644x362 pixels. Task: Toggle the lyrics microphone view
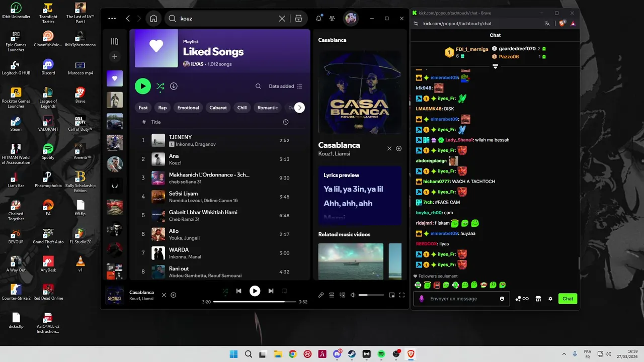pyautogui.click(x=321, y=295)
